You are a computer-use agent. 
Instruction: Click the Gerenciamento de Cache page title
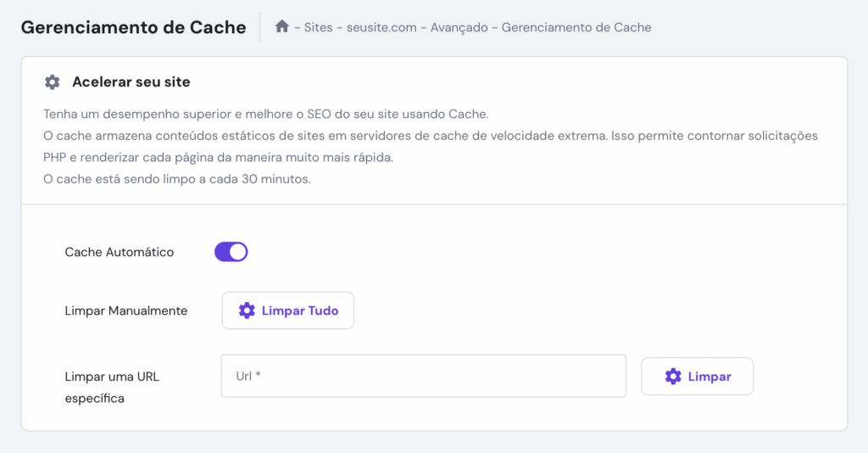click(x=133, y=27)
